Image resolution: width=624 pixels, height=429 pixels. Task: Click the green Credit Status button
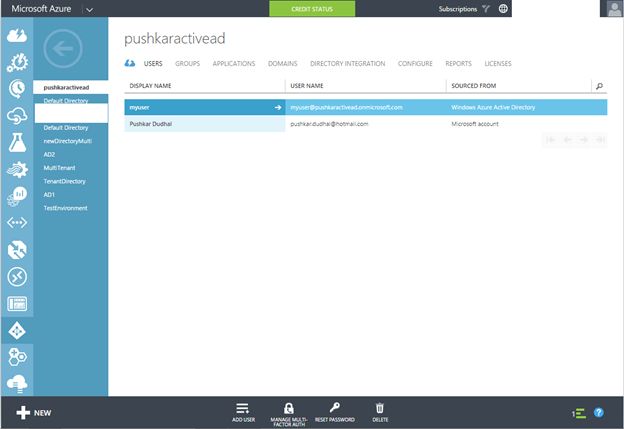tap(312, 9)
